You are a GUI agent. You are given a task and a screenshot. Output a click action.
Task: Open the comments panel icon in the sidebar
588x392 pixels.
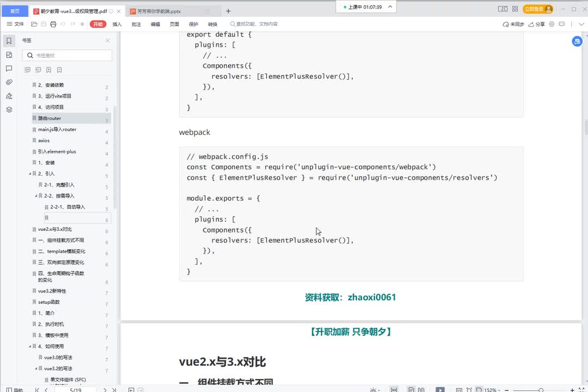pos(9,68)
